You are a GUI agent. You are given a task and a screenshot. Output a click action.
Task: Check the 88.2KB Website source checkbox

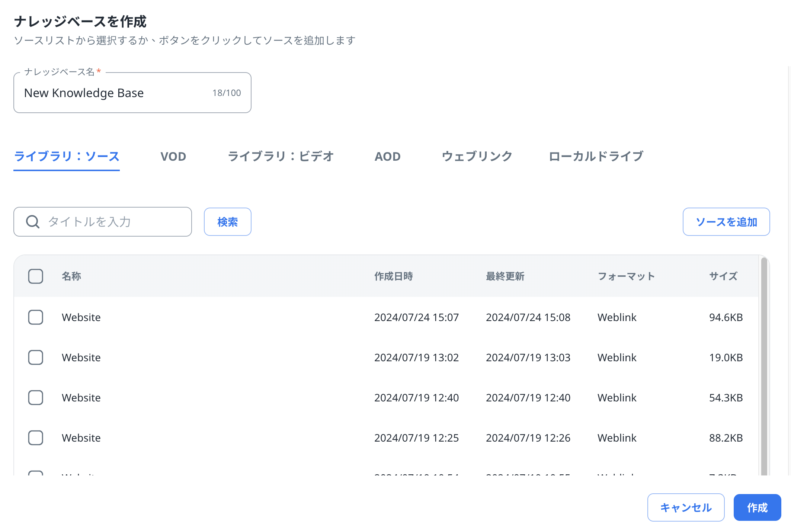pos(35,438)
